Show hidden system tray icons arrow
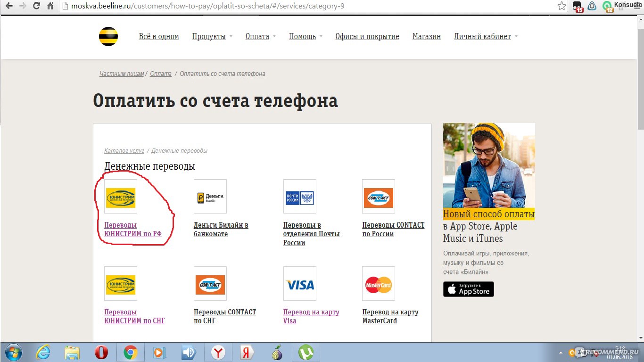Viewport: 644px width, 362px height. 561,353
